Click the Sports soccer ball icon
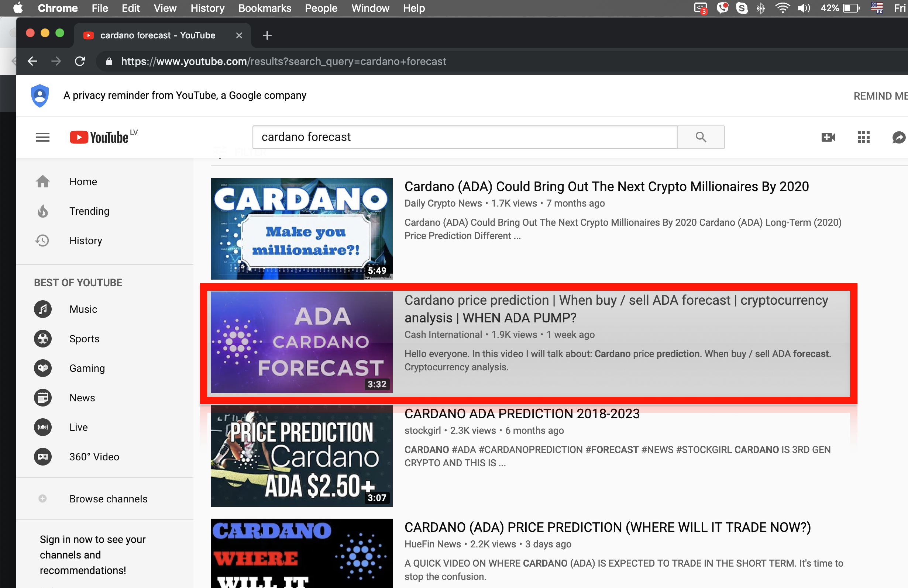The height and width of the screenshot is (588, 908). pos(43,339)
